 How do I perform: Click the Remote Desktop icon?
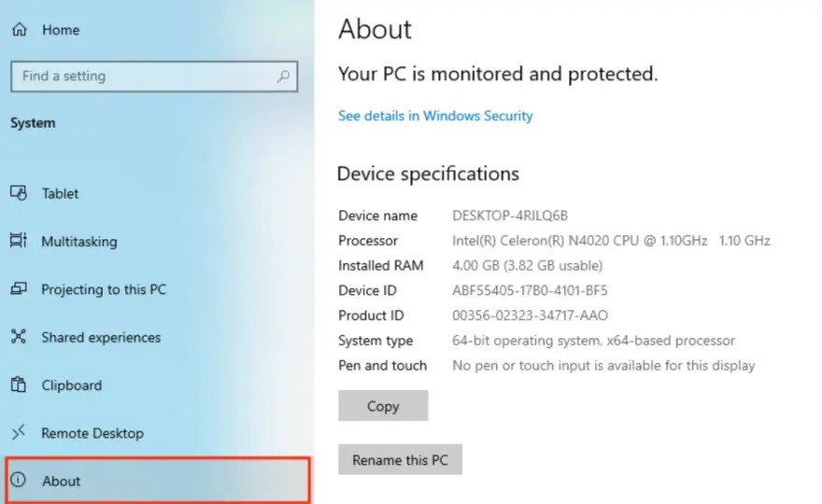point(19,432)
